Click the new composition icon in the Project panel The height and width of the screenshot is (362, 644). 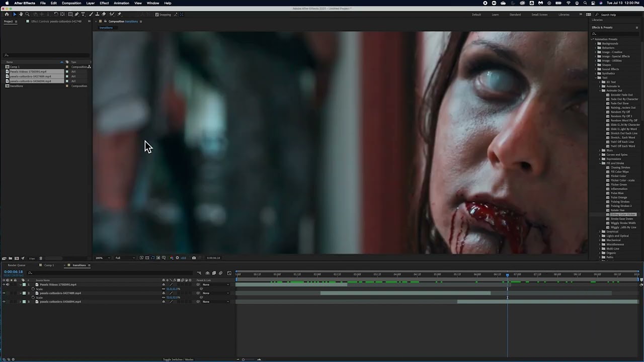tap(17, 258)
